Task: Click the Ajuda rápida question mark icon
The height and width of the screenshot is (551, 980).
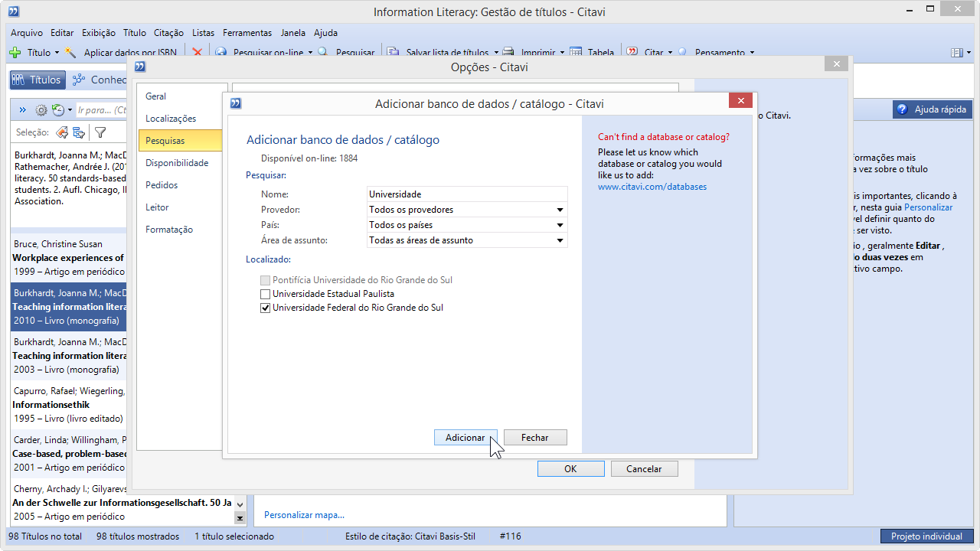Action: (x=902, y=109)
